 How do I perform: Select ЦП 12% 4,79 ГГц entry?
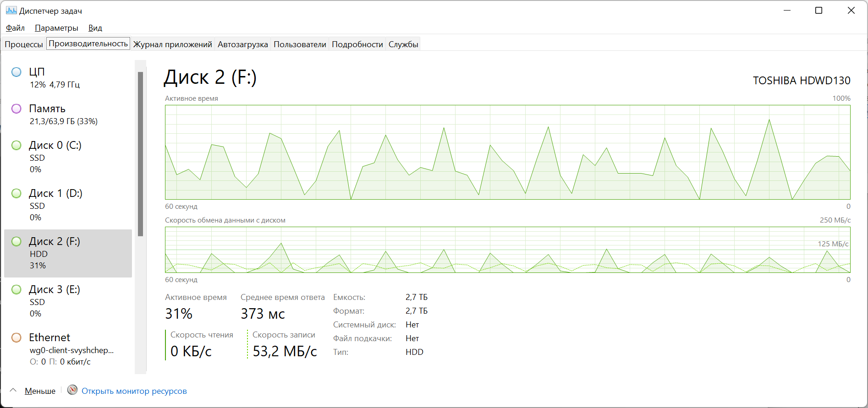(68, 77)
